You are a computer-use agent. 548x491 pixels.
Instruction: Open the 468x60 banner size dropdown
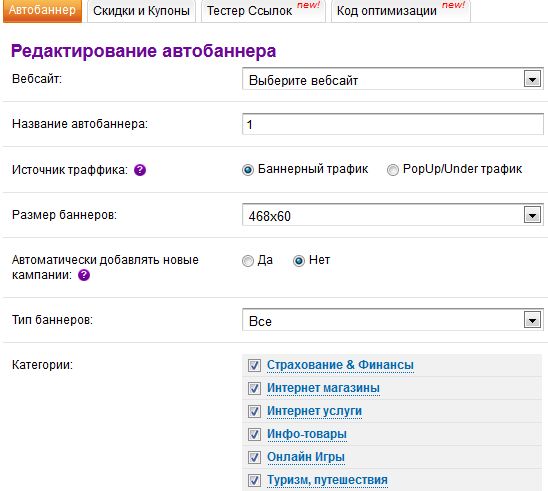[392, 215]
